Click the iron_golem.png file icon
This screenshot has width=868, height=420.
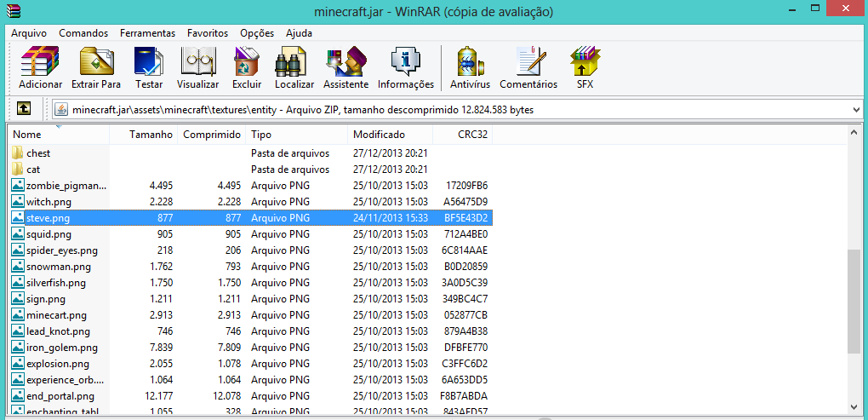pos(18,348)
